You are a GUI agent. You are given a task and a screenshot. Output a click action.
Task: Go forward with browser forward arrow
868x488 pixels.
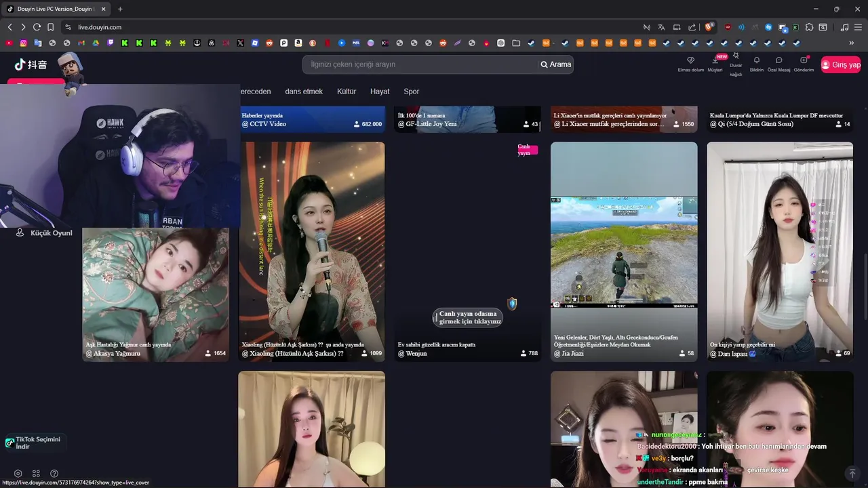(x=23, y=27)
